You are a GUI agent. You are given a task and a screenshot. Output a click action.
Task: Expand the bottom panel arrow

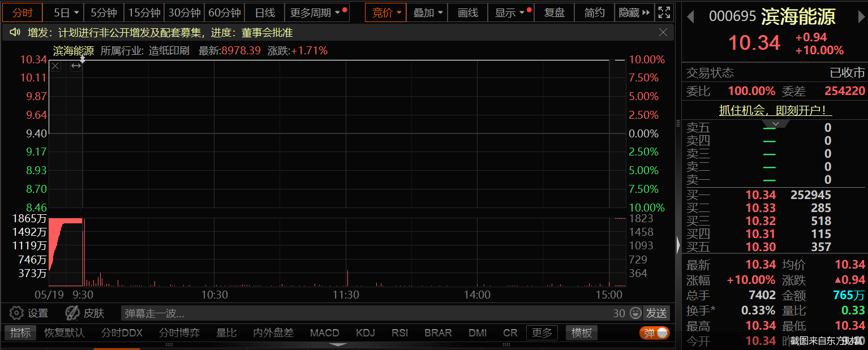tap(338, 344)
